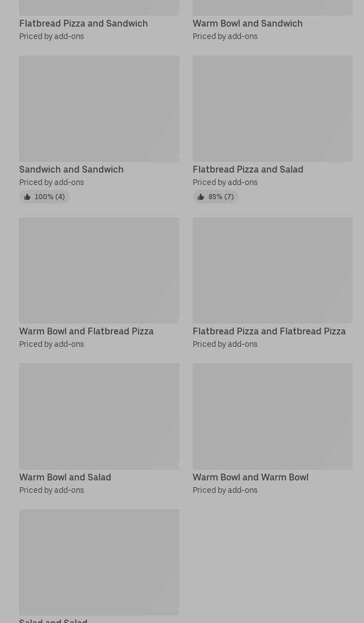Click thumbs-up icon under Sandwich and Sandwich
364x623 pixels.
(x=27, y=197)
